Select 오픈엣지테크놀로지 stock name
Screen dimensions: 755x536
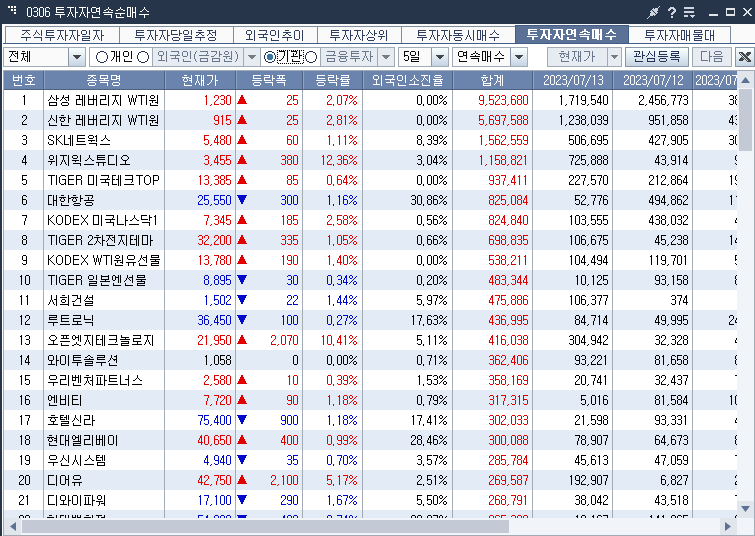point(101,340)
